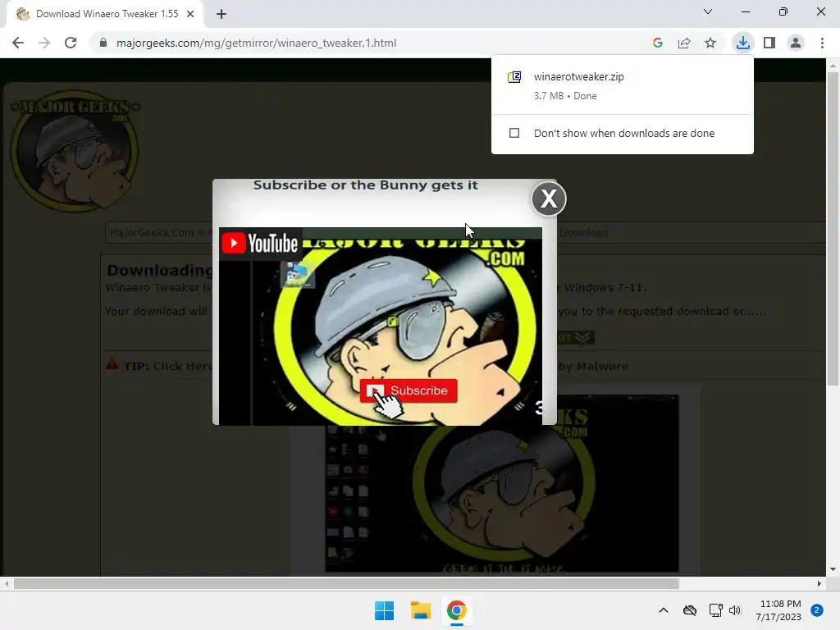Open the tab search dropdown chevron
Image resolution: width=840 pixels, height=630 pixels.
(x=708, y=11)
